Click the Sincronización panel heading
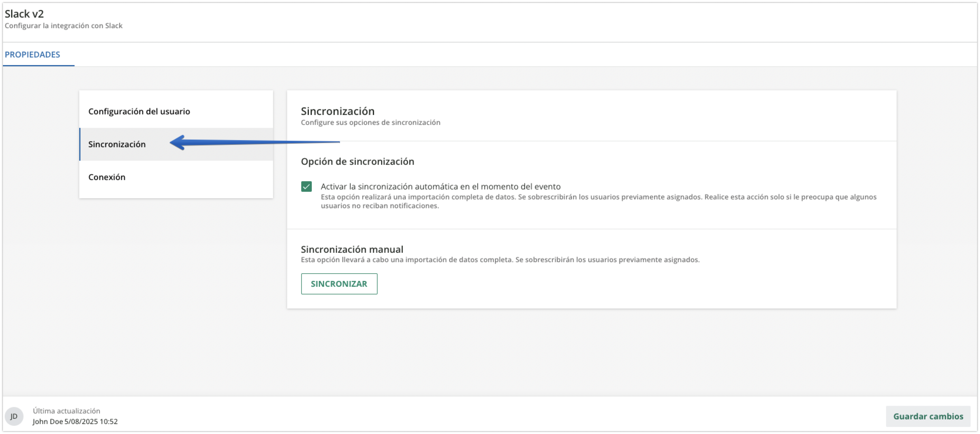The width and height of the screenshot is (980, 434). point(337,111)
